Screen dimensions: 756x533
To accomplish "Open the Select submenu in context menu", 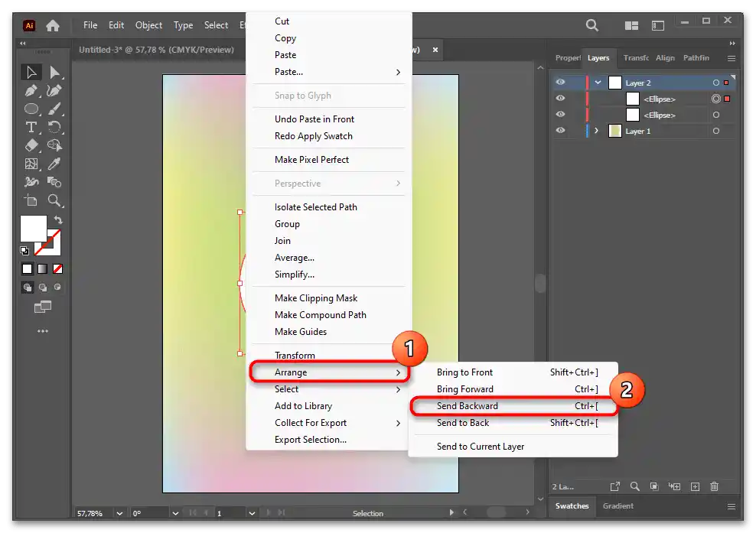I will tap(329, 389).
